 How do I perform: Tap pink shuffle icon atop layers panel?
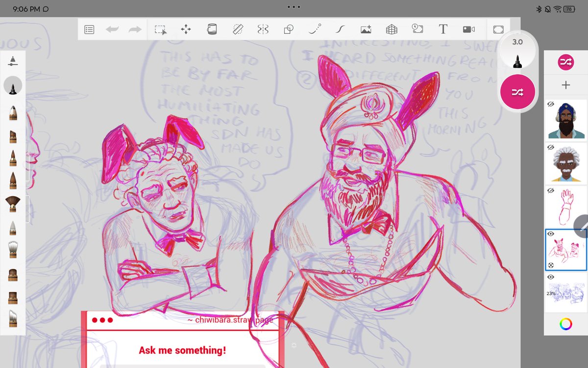tap(566, 62)
